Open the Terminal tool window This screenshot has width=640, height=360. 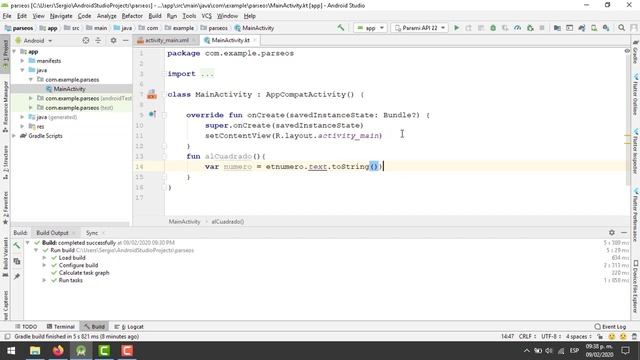pyautogui.click(x=61, y=327)
